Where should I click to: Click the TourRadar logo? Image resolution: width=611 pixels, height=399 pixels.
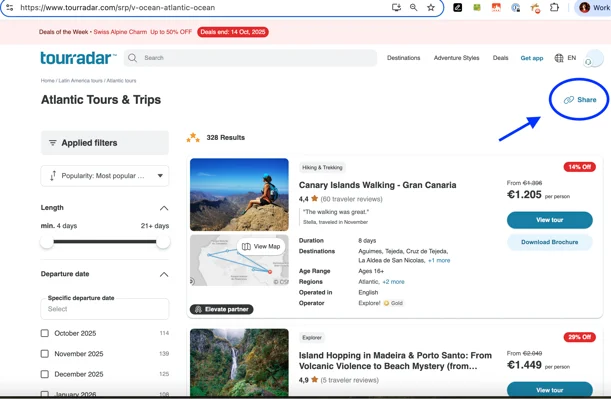[x=78, y=58]
